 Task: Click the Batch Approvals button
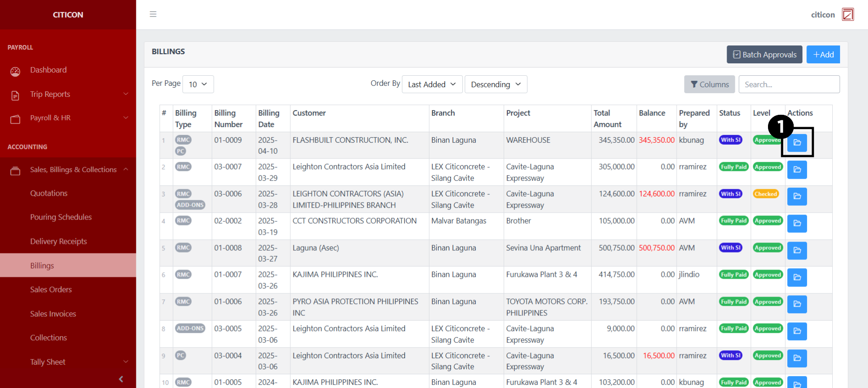coord(764,55)
